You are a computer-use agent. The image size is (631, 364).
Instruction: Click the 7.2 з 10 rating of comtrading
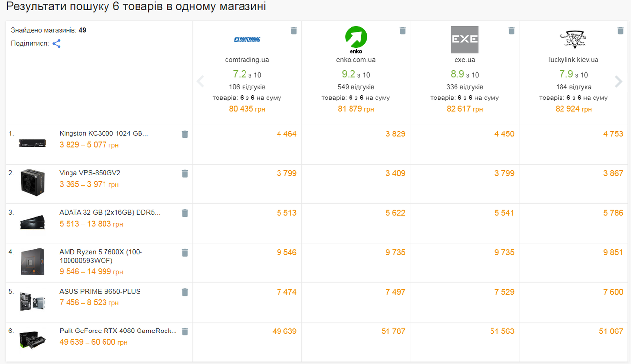point(247,74)
